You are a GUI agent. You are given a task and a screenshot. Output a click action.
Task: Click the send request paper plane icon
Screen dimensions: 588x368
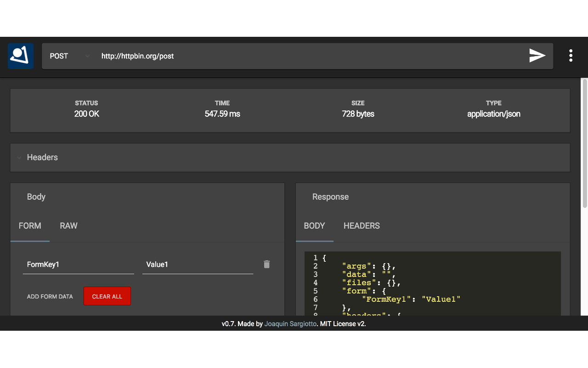coord(537,56)
